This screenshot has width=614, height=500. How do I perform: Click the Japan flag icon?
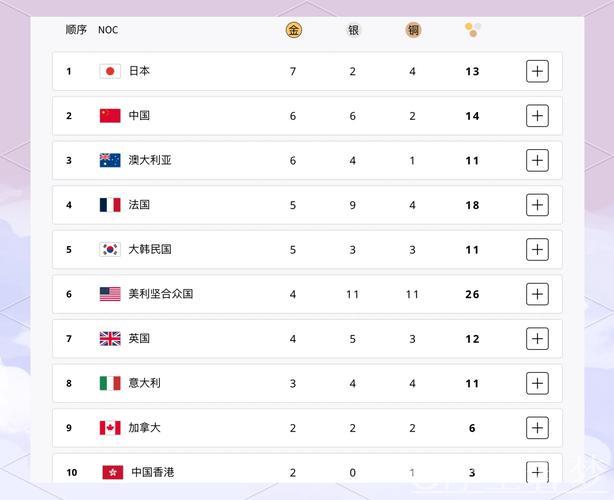point(110,71)
